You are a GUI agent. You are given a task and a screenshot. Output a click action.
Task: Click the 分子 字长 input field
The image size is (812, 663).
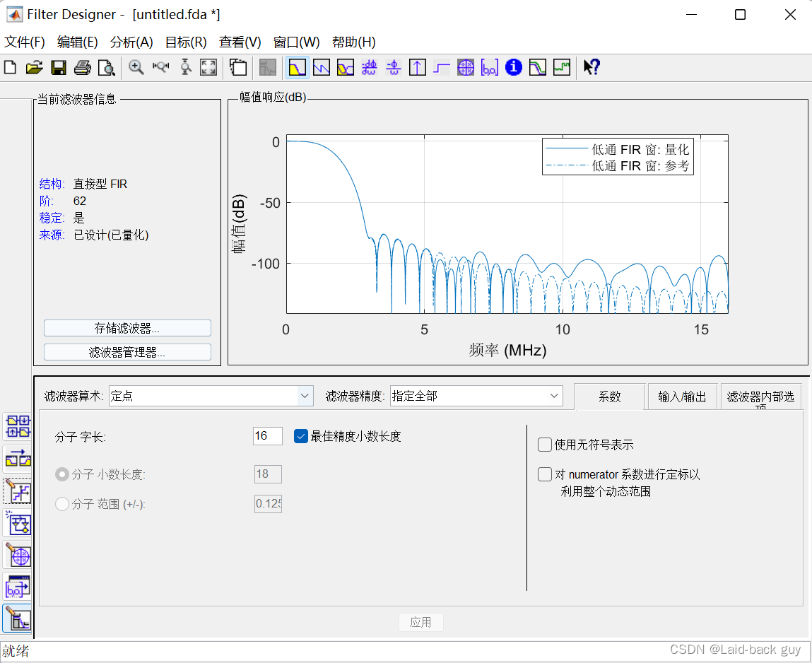pos(267,436)
